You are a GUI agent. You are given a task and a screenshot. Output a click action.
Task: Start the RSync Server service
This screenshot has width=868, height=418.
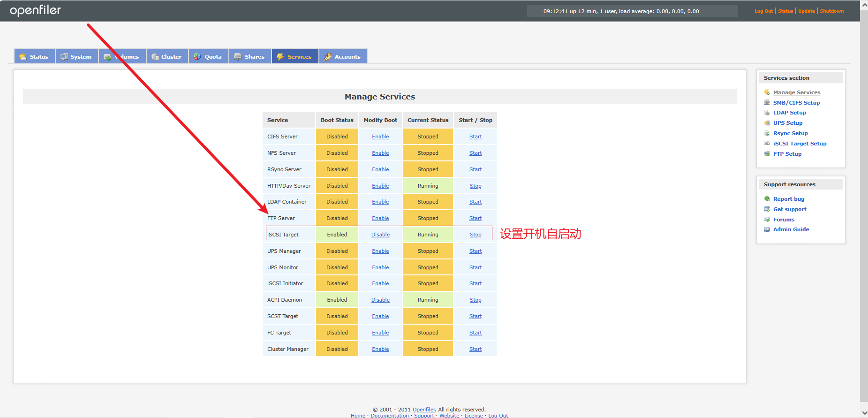click(x=476, y=169)
